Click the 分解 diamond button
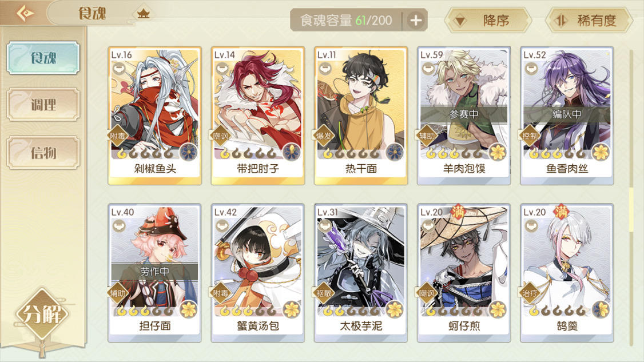The width and height of the screenshot is (644, 362). (x=42, y=315)
